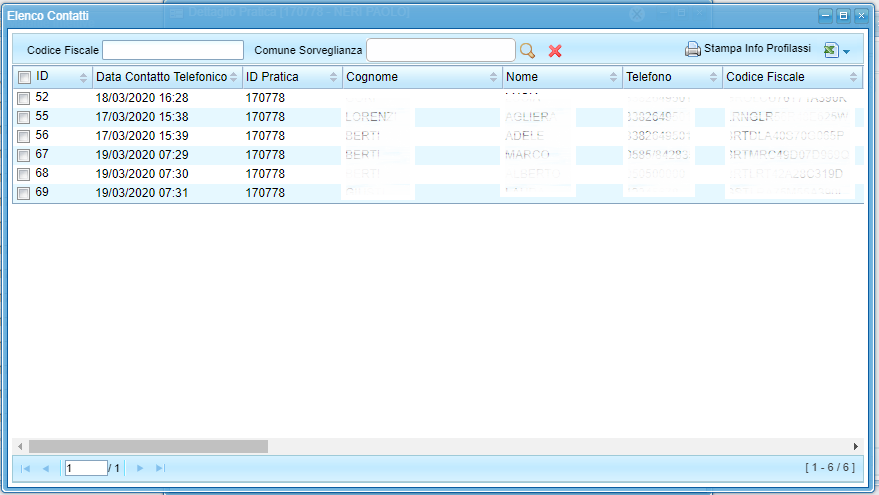
Task: Sort by ID column arrows
Action: click(84, 78)
